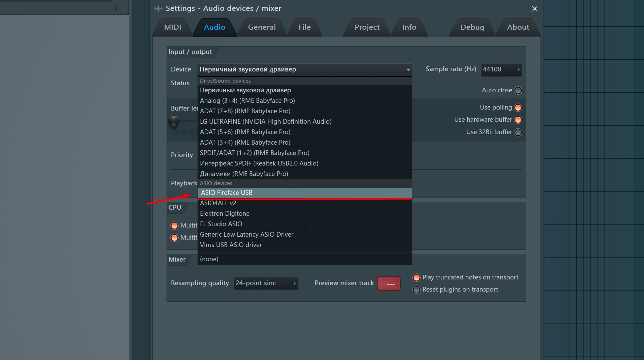Close the Settings window
644x360 pixels.
pos(535,9)
